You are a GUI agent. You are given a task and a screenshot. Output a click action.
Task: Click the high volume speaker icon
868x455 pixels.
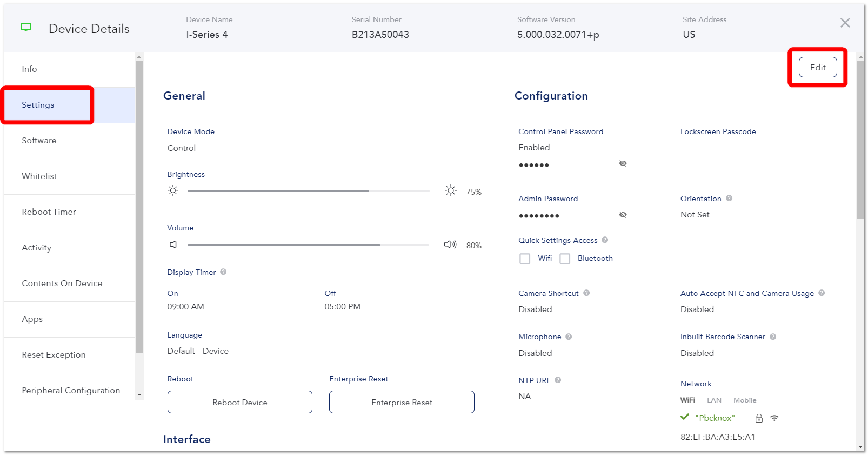click(450, 245)
